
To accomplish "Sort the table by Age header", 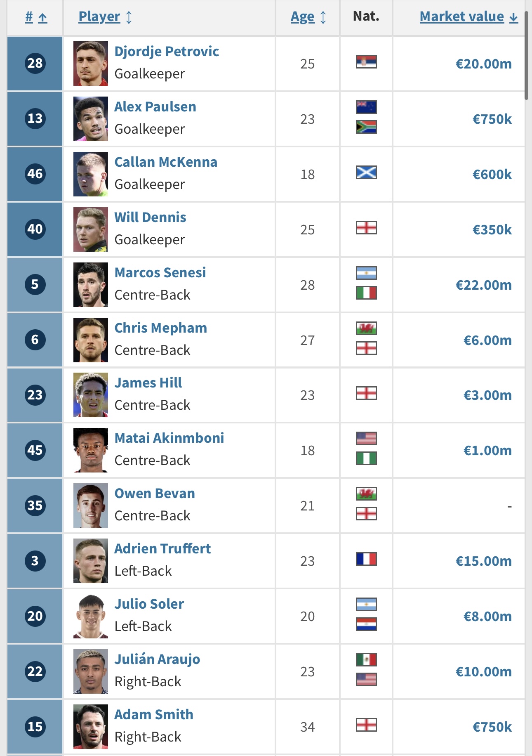I will 308,17.
